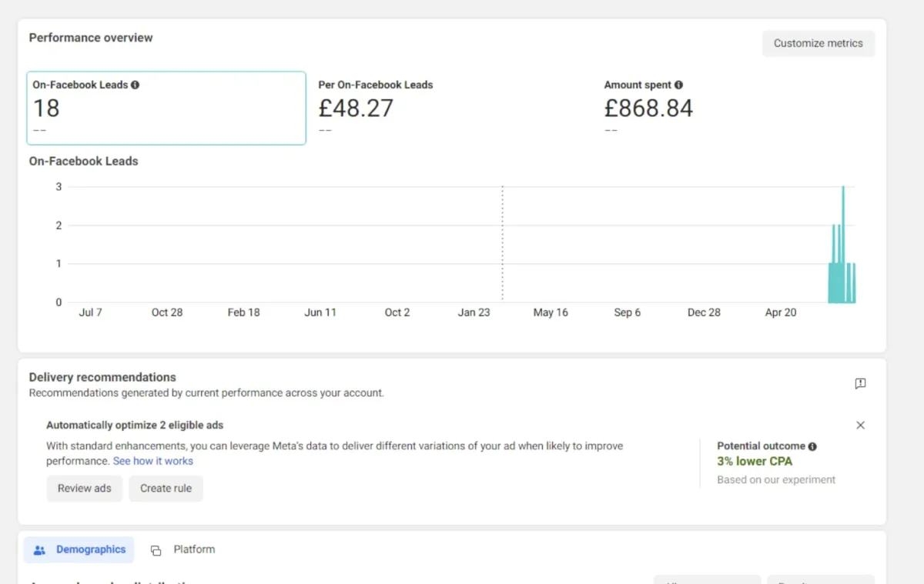Click the May 16 axis label
Image resolution: width=924 pixels, height=584 pixels.
(551, 312)
